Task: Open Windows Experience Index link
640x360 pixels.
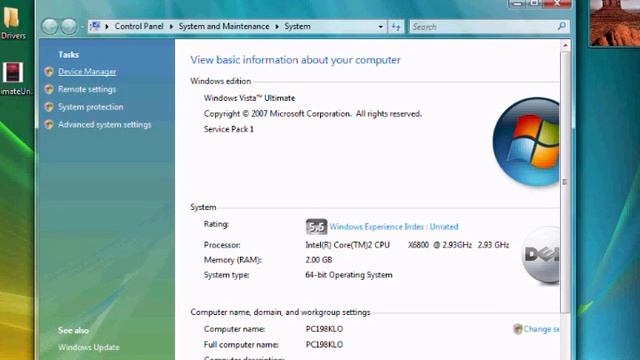Action: [x=394, y=227]
